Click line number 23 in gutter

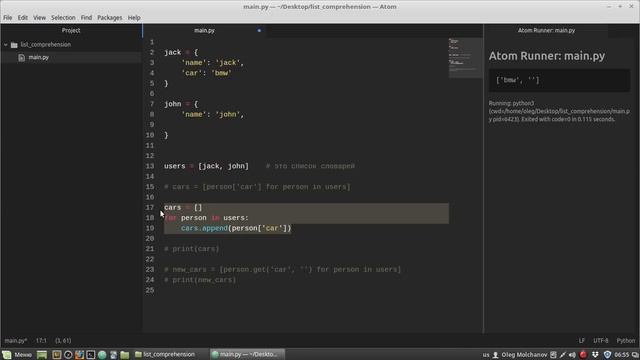click(150, 269)
